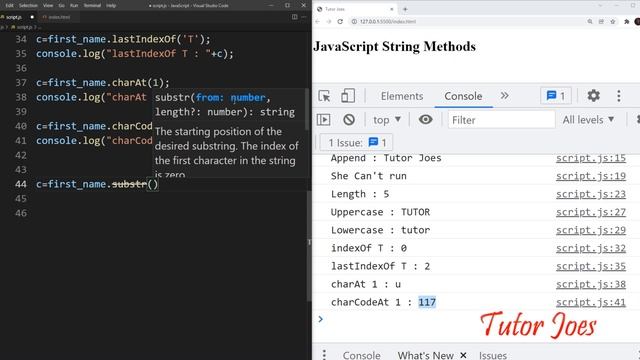Open the script.js:32 source link
Screen dimensions: 640x360
tap(591, 248)
